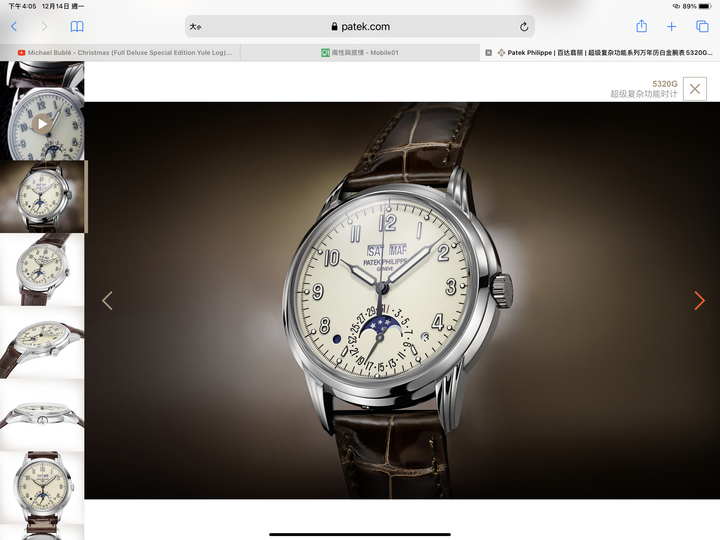Add a new Safari tab
The image size is (720, 540).
point(671,27)
